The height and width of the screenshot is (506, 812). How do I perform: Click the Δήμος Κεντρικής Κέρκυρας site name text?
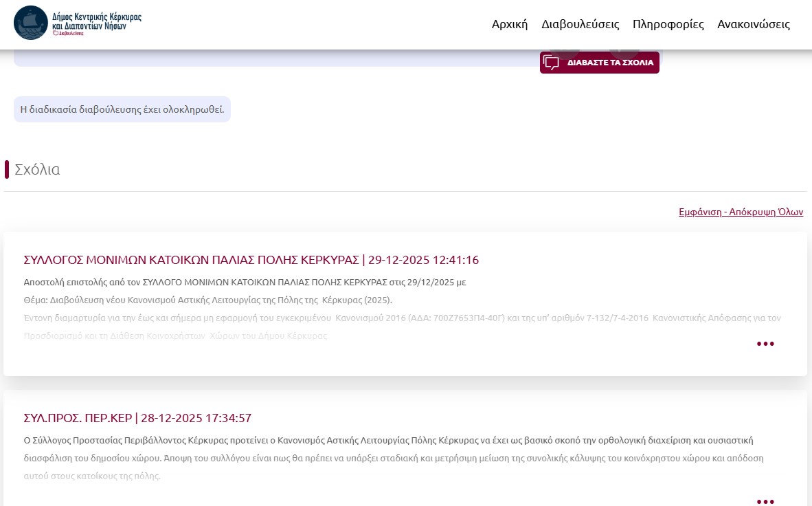(x=96, y=21)
